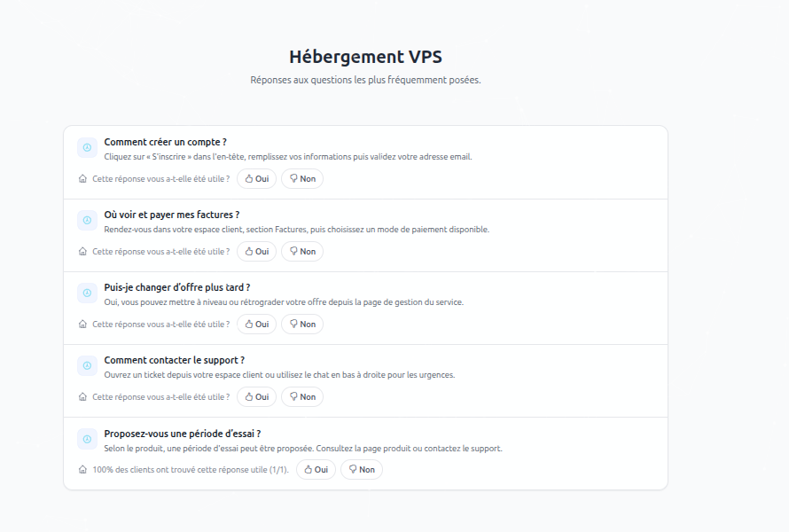
Task: Click the round icon beside 'Puis-je changer d'offre plus tard ?'
Action: click(87, 293)
